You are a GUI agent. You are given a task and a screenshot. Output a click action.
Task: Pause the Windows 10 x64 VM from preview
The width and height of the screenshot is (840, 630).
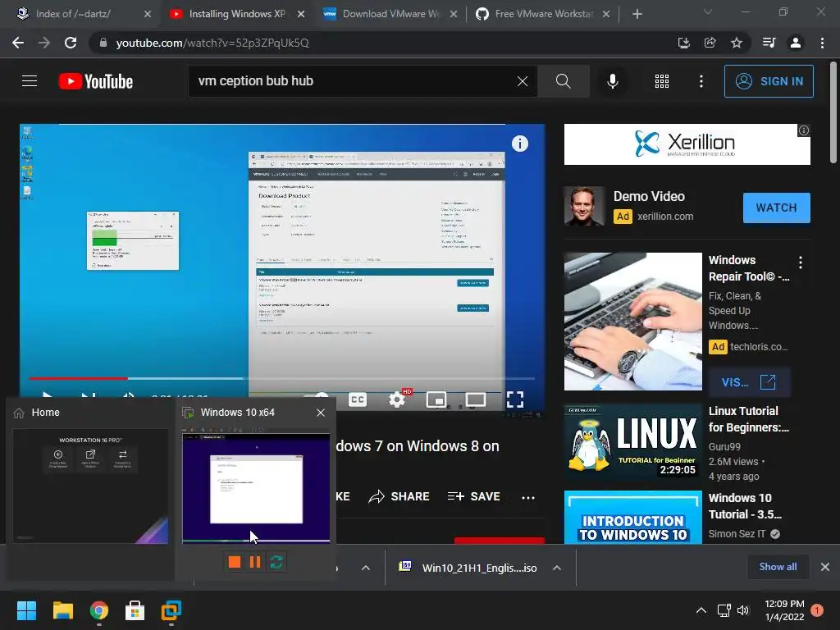tap(255, 561)
